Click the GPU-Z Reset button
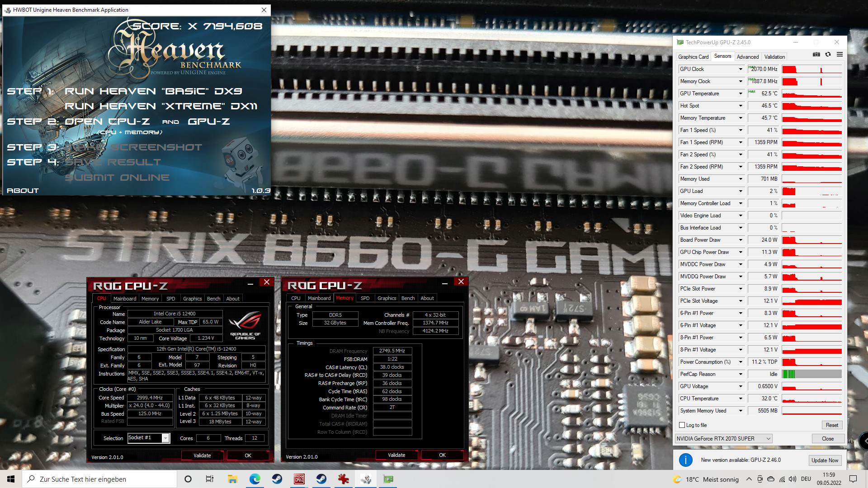This screenshot has width=868, height=488. [x=832, y=425]
